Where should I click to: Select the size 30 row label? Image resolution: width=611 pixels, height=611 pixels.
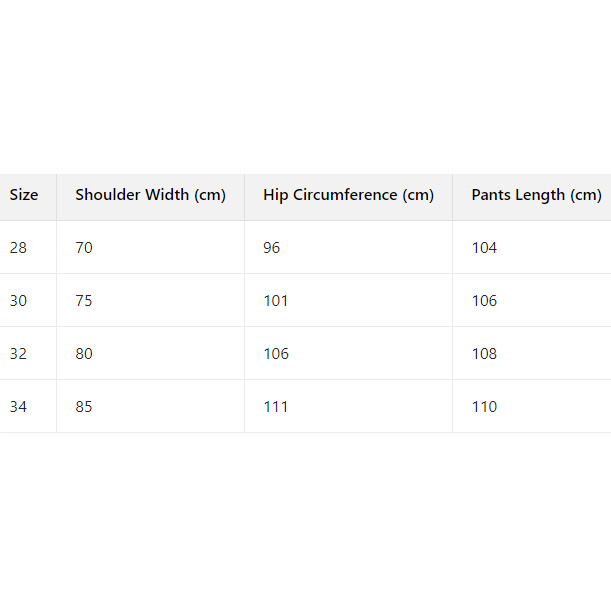point(19,301)
